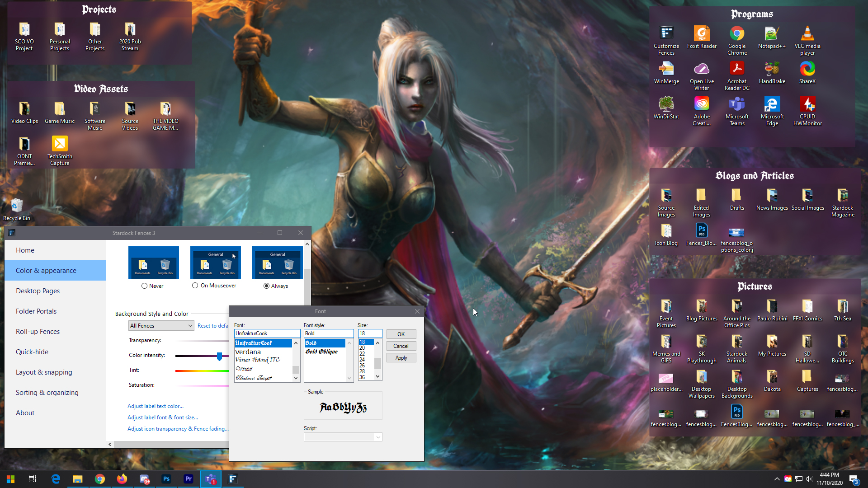Launch CPUID HWMonitor icon
Image resolution: width=868 pixels, height=488 pixels.
[807, 111]
